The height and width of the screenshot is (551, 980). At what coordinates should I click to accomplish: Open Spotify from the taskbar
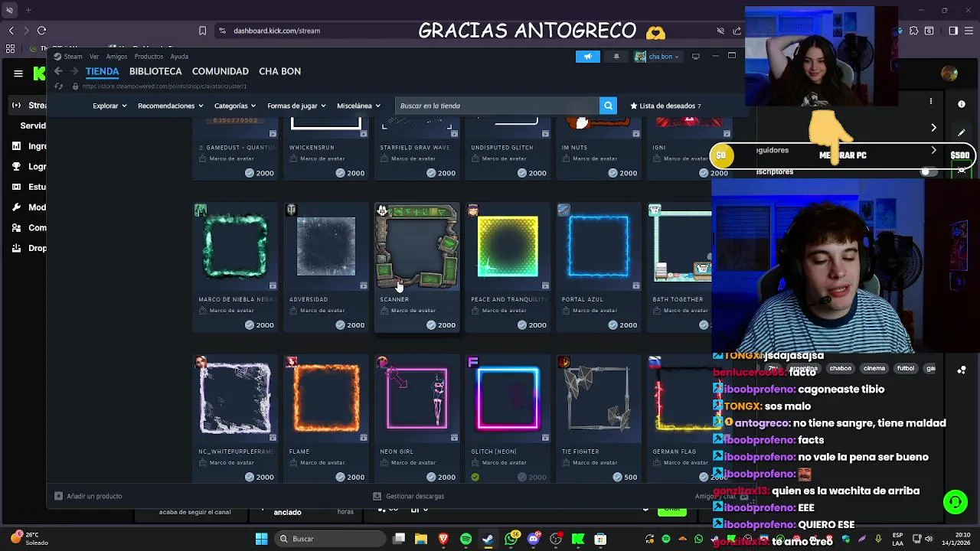[465, 539]
